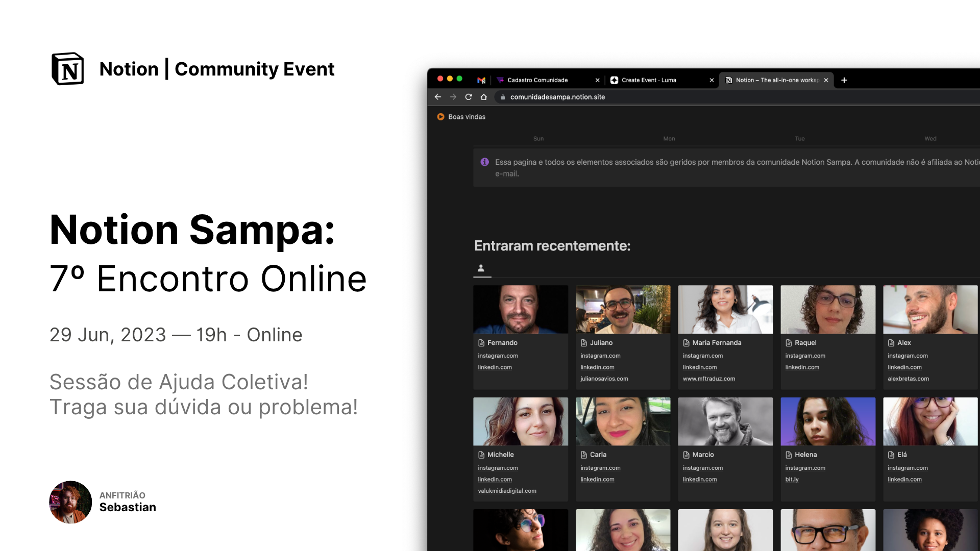Open Maria Fernanda's profile photo

click(x=725, y=310)
